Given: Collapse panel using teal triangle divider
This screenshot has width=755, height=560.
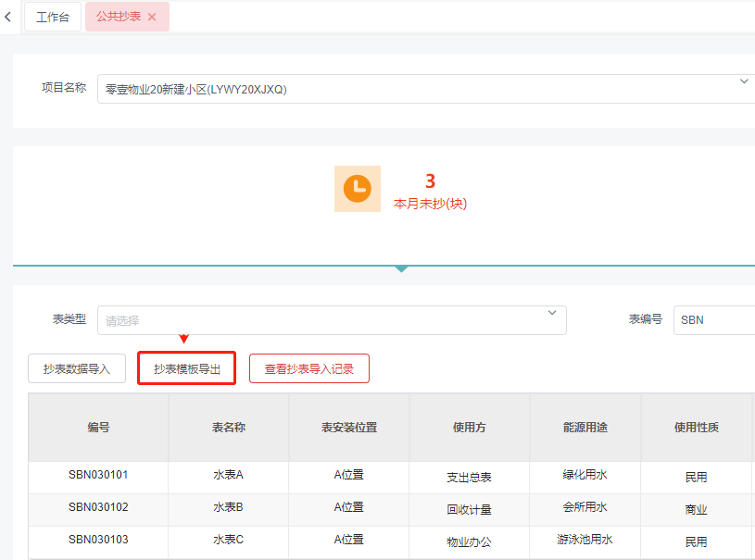Looking at the screenshot, I should pos(400,268).
